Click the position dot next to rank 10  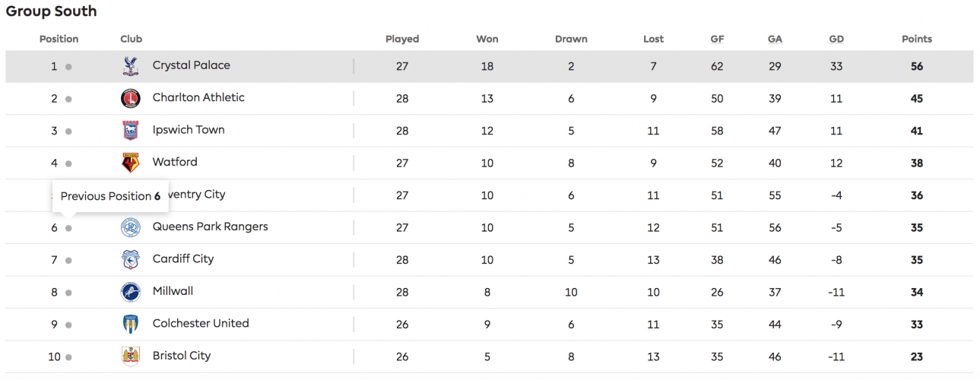[68, 357]
